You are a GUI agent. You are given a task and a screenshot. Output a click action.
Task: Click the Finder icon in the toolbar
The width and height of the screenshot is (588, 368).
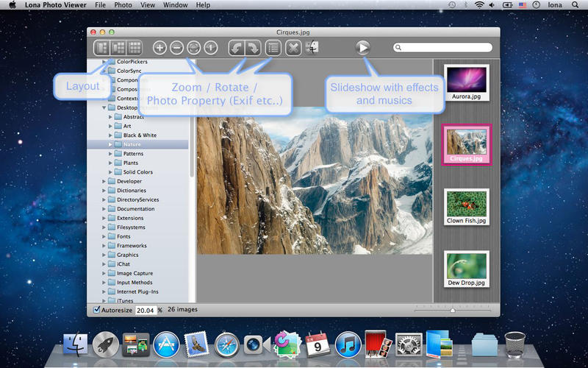click(x=312, y=48)
